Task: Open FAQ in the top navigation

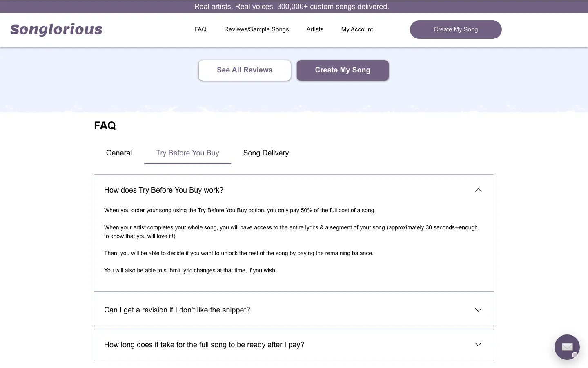Action: point(200,29)
